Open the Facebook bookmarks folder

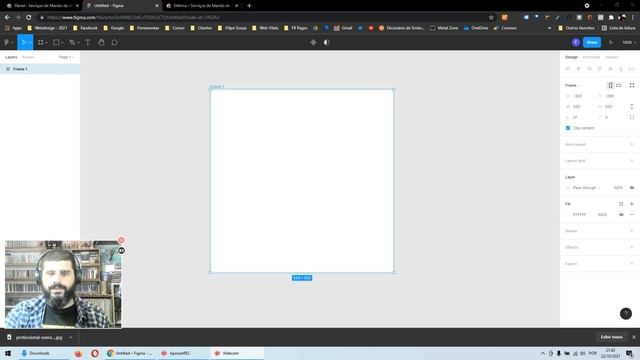[85, 28]
